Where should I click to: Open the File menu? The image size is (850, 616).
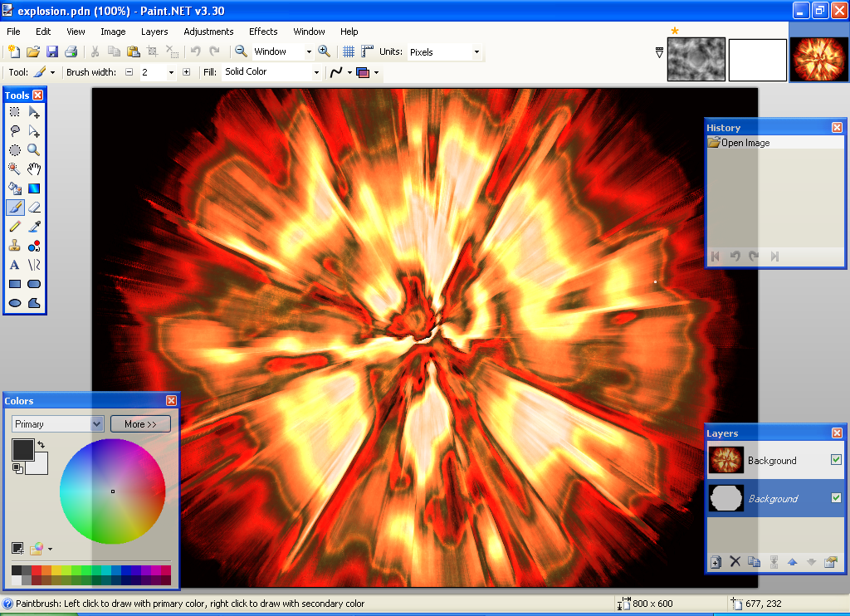[x=13, y=32]
